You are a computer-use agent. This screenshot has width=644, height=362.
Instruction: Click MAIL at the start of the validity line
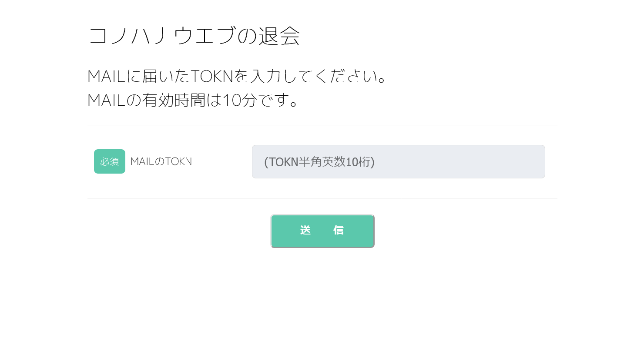tap(107, 100)
